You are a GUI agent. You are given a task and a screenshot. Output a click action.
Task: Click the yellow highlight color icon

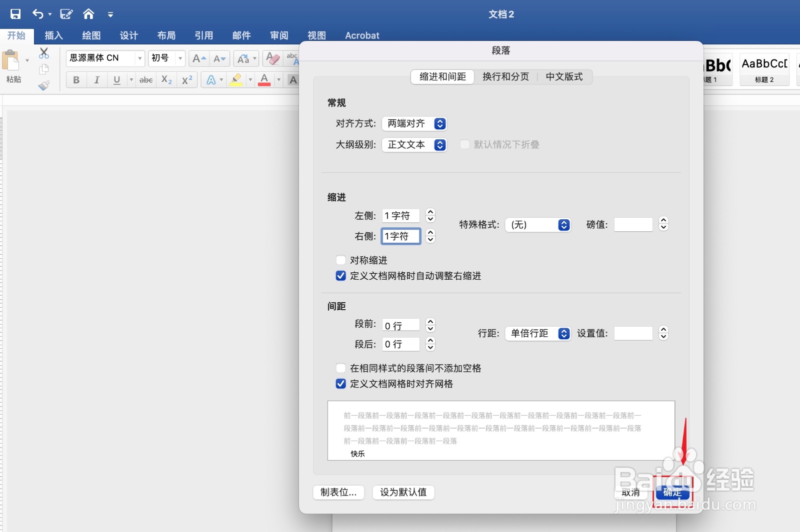236,80
